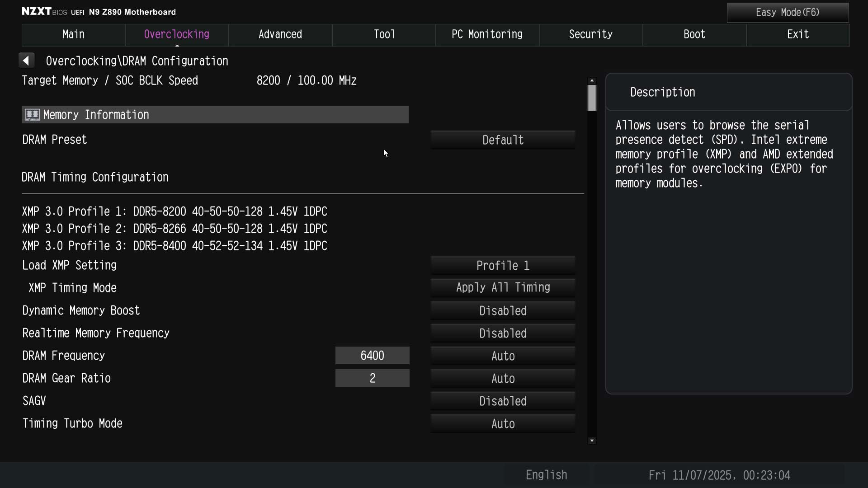Open XMP Timing Mode dropdown
This screenshot has height=488, width=868.
(503, 287)
